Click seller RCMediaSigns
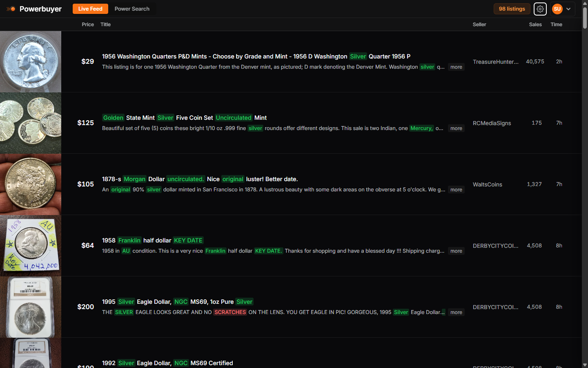The image size is (588, 368). point(492,123)
